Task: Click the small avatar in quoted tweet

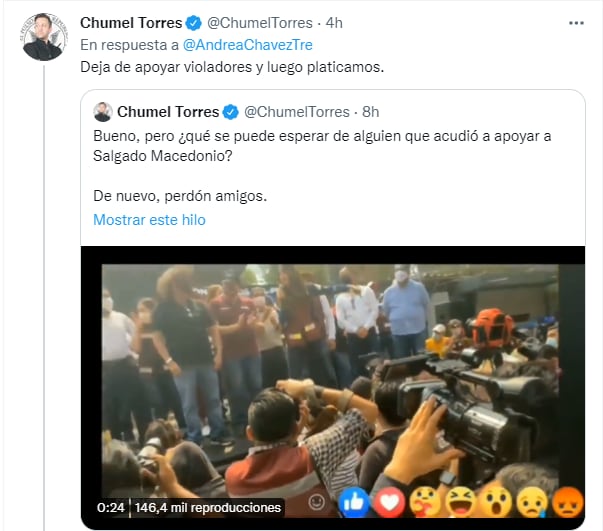Action: click(103, 111)
